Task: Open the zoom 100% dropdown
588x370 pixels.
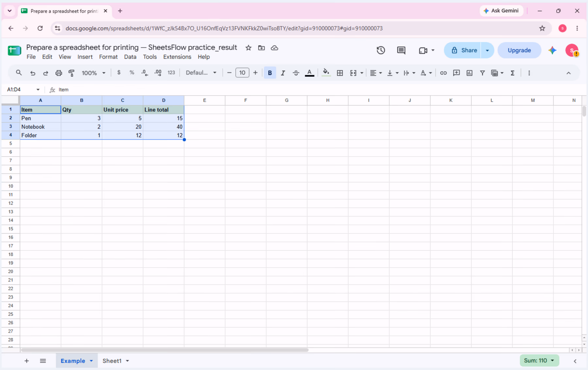Action: pos(93,73)
